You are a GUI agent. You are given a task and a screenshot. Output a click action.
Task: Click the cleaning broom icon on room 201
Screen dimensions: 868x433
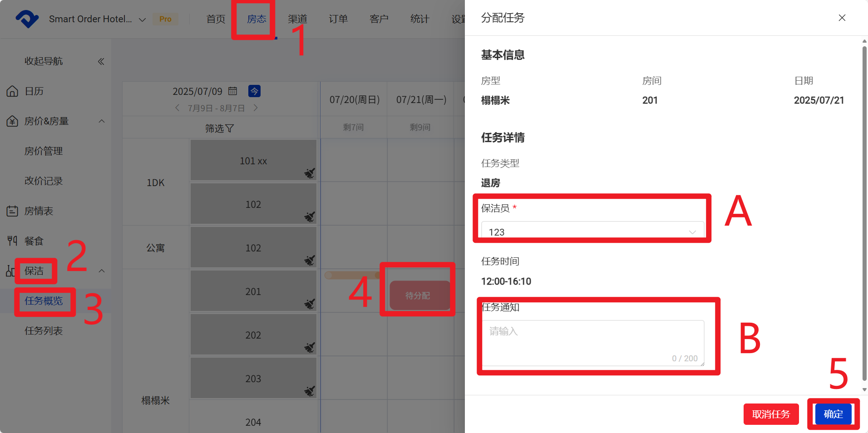pyautogui.click(x=310, y=304)
